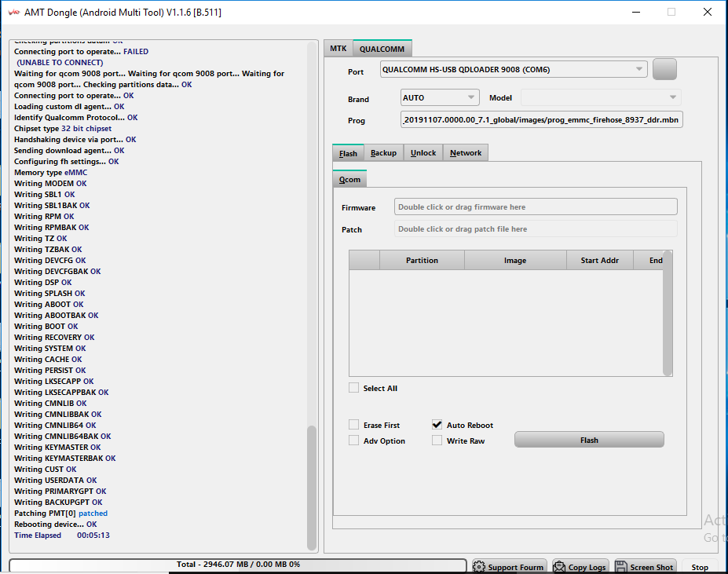
Task: Click the Screen Shot floppy icon
Action: pos(620,567)
